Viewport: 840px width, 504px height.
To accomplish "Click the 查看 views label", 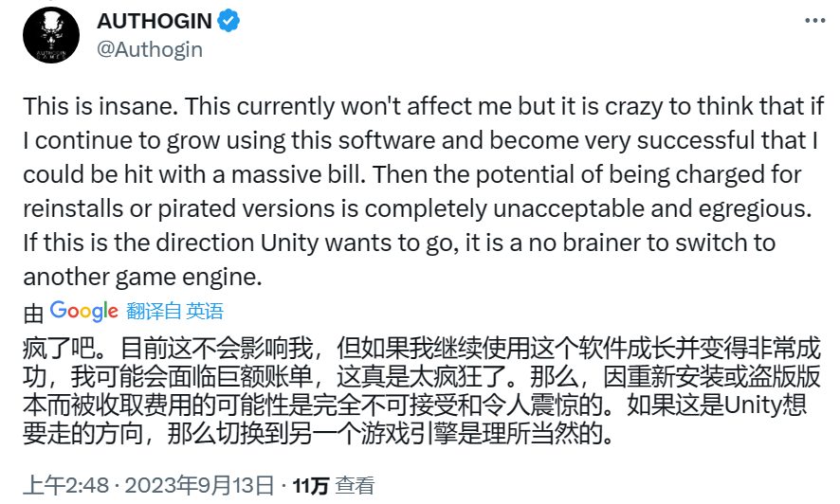I will tap(355, 486).
